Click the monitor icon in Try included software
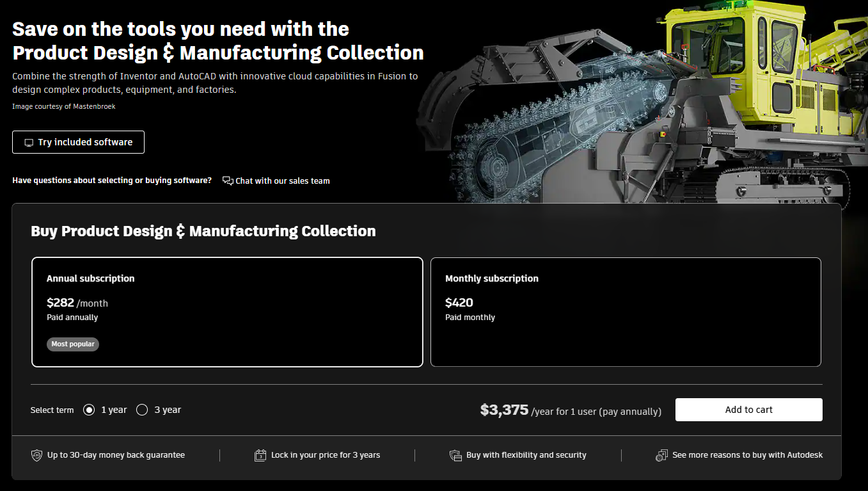Image resolution: width=868 pixels, height=491 pixels. coord(29,143)
